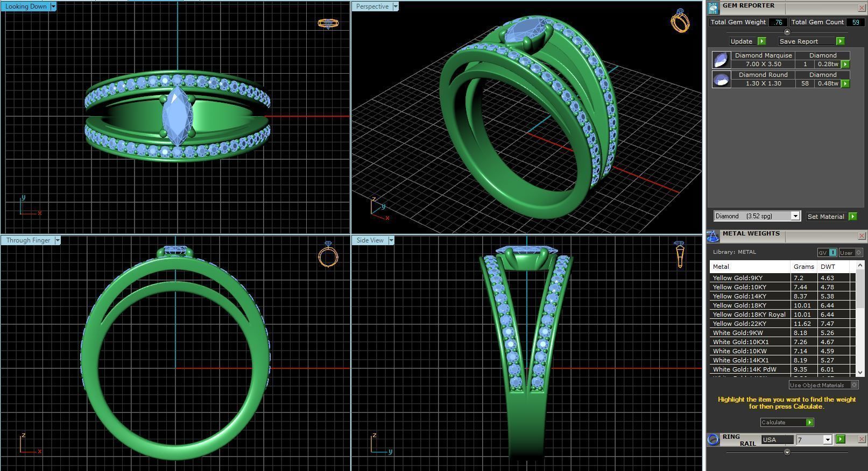Open the Gem Reporter panel icon
The height and width of the screenshot is (471, 868).
click(712, 8)
